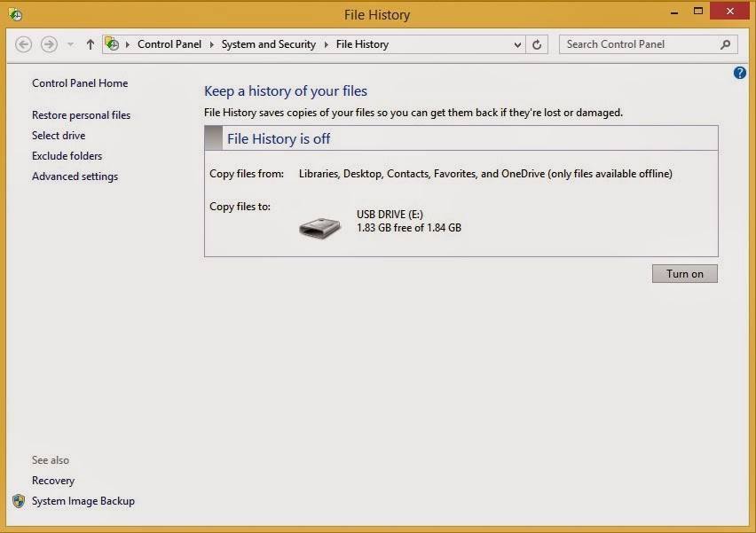756x533 pixels.
Task: Open Restore personal files
Action: click(x=80, y=115)
